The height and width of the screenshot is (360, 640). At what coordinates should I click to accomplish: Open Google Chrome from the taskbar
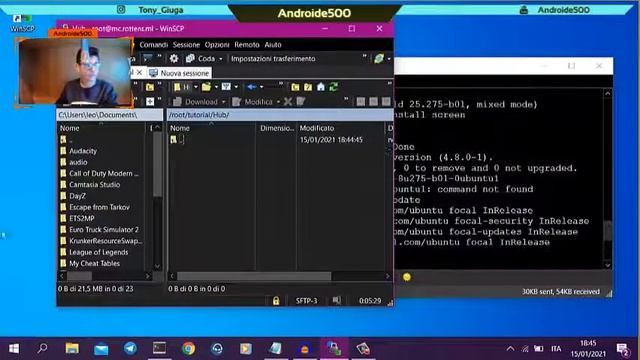click(189, 348)
